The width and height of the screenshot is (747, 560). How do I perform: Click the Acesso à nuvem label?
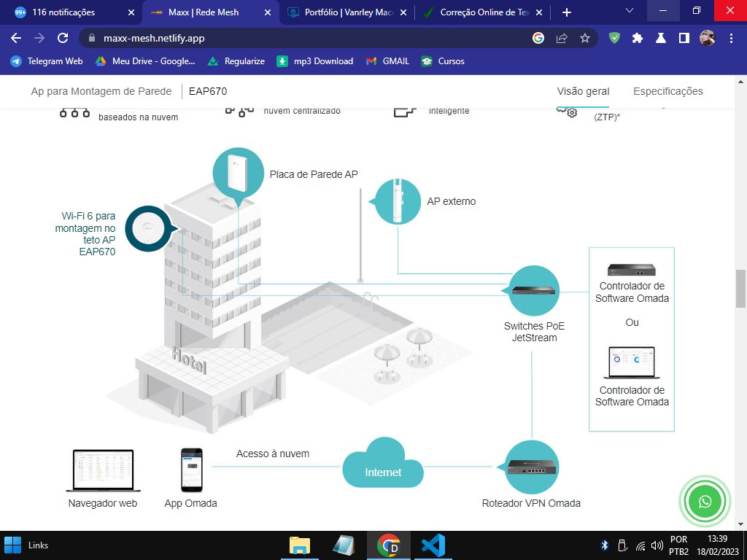[x=273, y=454]
